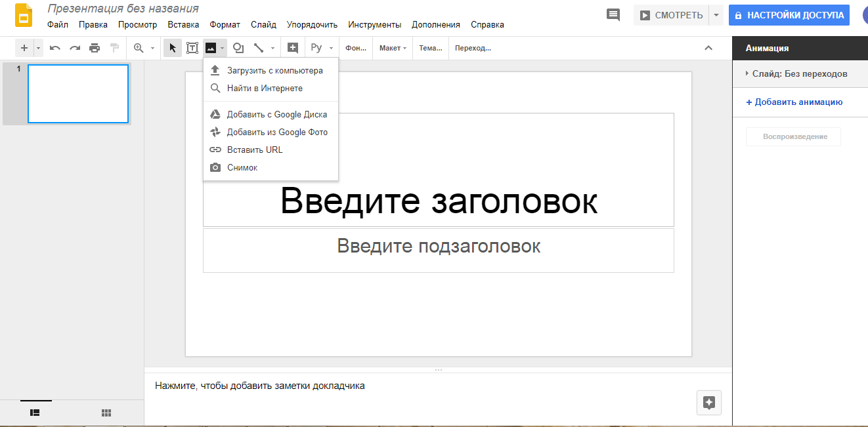Screen dimensions: 868x427
Task: Select the Shape tool
Action: tap(238, 47)
